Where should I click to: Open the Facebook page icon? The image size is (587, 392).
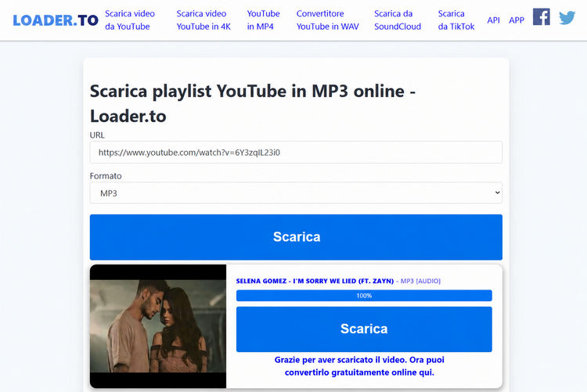click(x=542, y=17)
